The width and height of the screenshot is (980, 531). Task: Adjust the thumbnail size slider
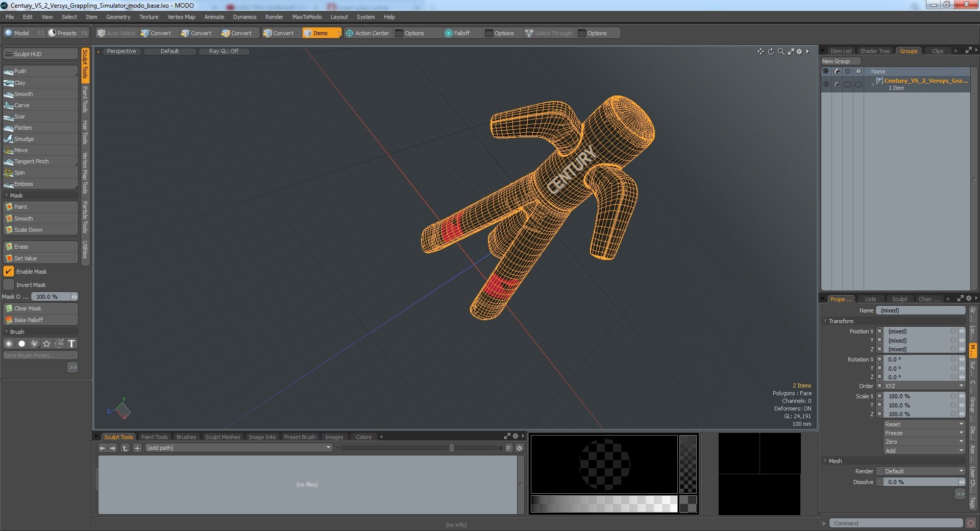pyautogui.click(x=452, y=448)
